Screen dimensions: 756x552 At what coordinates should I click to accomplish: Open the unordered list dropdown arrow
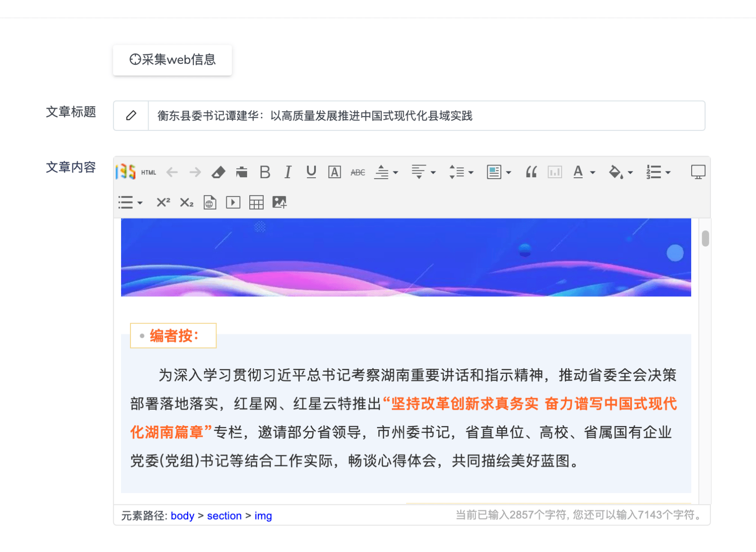[140, 203]
